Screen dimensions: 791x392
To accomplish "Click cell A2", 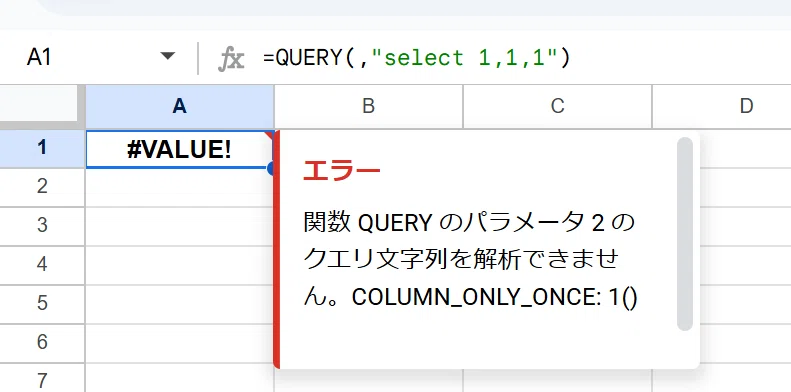I will click(x=180, y=187).
